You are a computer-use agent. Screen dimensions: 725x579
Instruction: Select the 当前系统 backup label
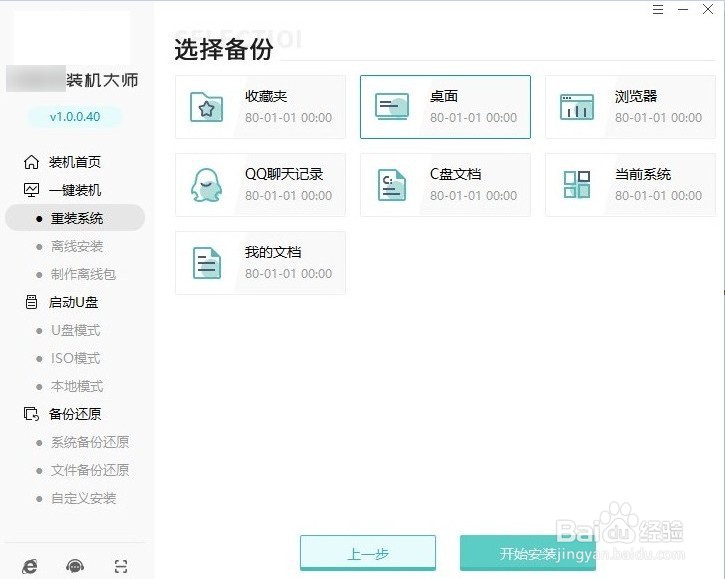pos(643,174)
